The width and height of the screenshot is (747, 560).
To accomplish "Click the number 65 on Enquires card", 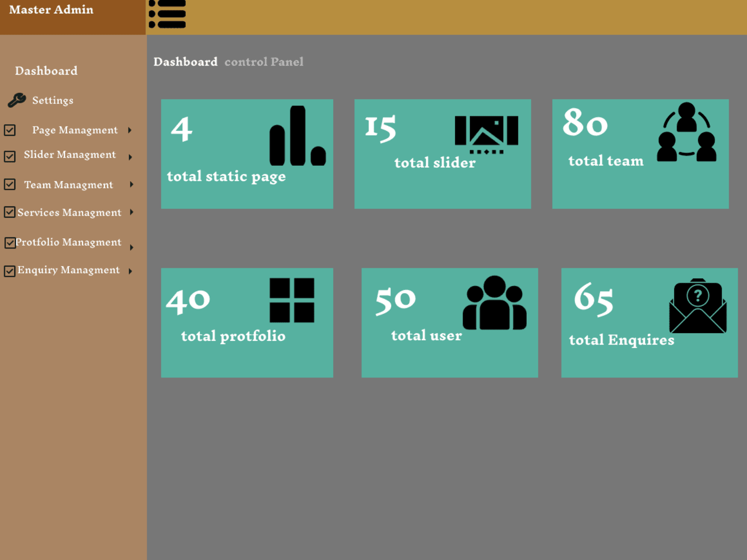I will click(x=594, y=299).
